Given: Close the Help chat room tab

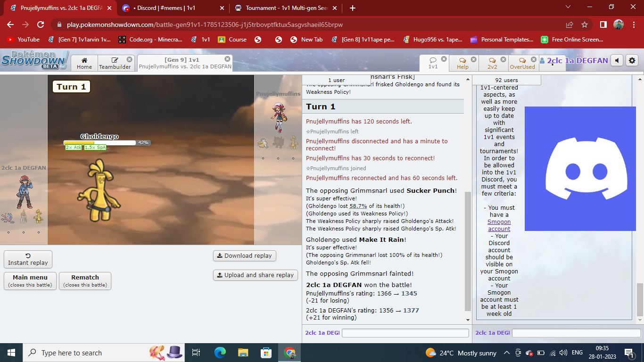Looking at the screenshot, I should (x=474, y=59).
